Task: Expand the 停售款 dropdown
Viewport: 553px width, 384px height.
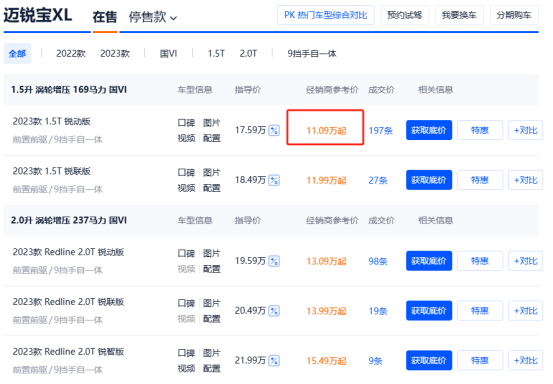Action: coord(153,17)
